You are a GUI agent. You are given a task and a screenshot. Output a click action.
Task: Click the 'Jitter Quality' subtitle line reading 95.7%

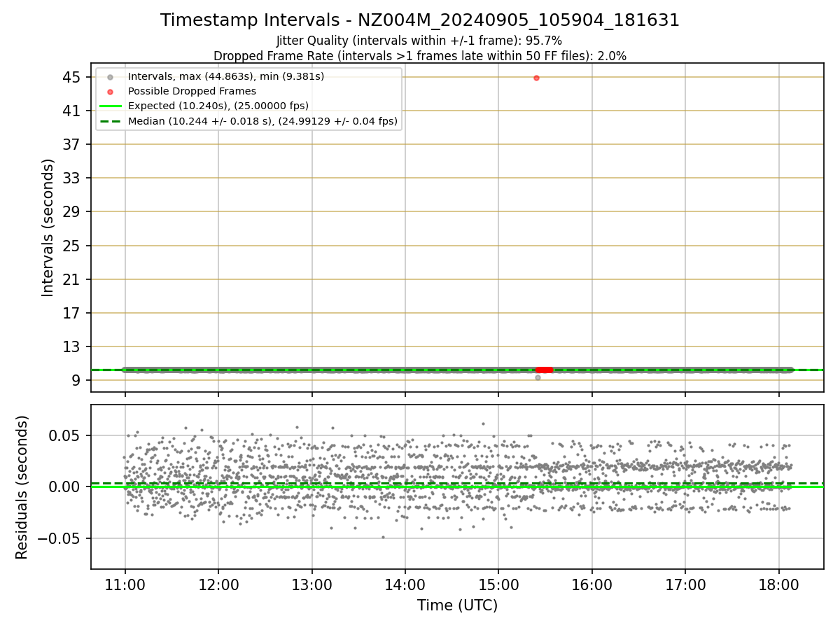[x=419, y=41]
